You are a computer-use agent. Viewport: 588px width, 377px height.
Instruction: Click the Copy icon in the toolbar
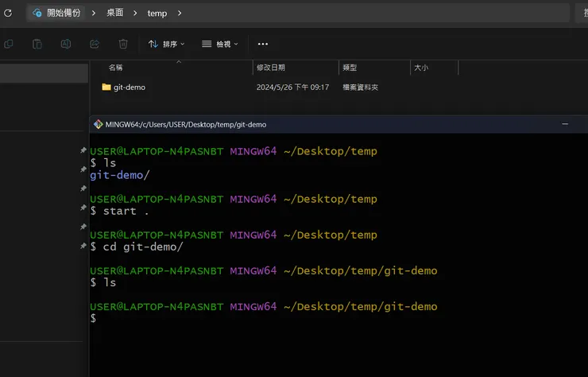[8, 44]
